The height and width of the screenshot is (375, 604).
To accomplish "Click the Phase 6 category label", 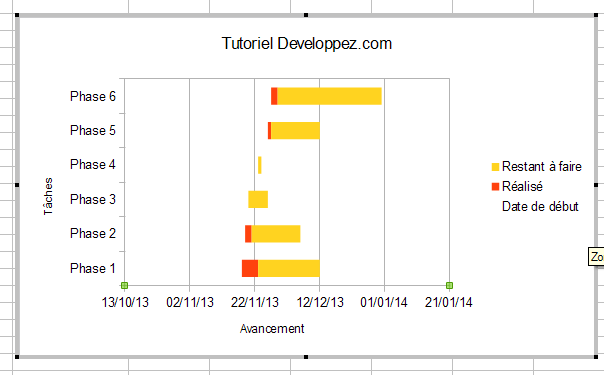I will tap(93, 96).
